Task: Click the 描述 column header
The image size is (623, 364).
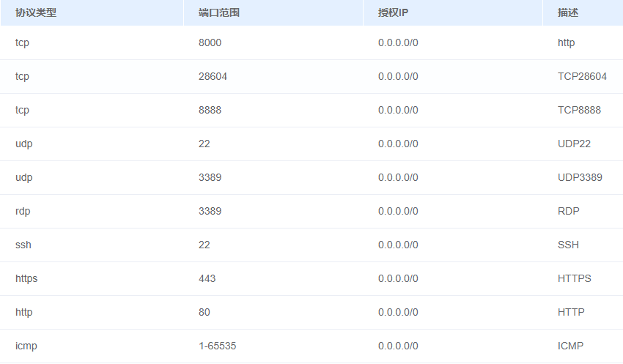Action: point(568,13)
